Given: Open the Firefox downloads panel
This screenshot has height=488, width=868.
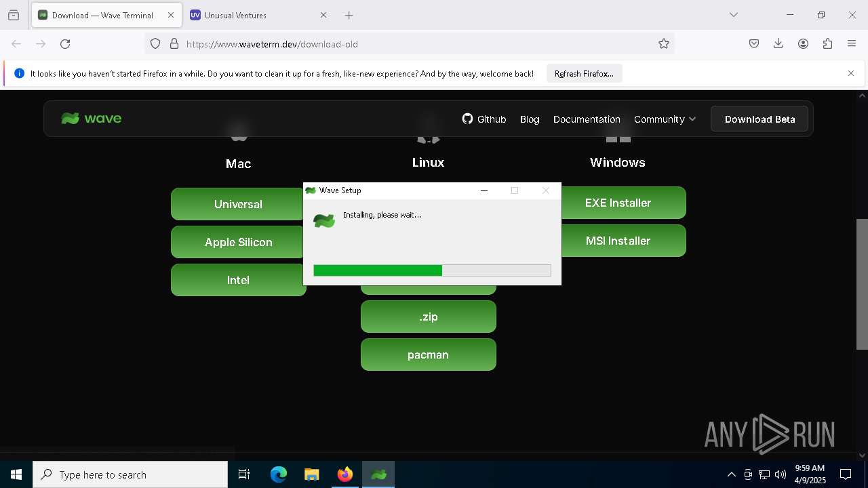Looking at the screenshot, I should (x=778, y=44).
